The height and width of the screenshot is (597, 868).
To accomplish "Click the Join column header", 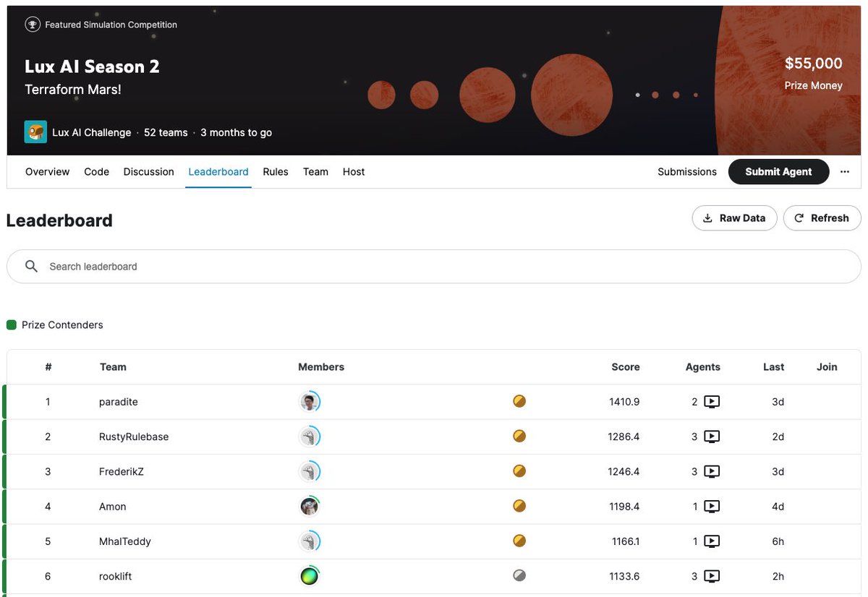I will click(x=827, y=367).
